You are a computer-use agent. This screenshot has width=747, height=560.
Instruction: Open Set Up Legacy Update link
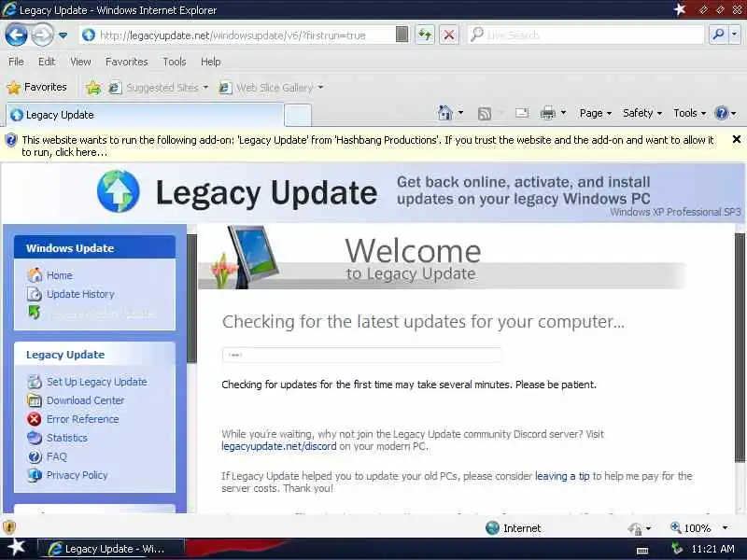97,382
